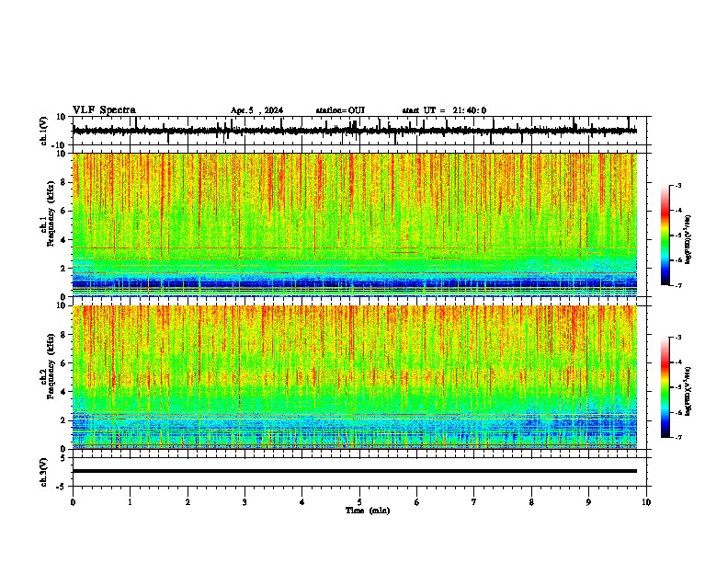
Task: Click the "6" kHz tick on ch.2 spectrogram
Action: click(x=63, y=363)
